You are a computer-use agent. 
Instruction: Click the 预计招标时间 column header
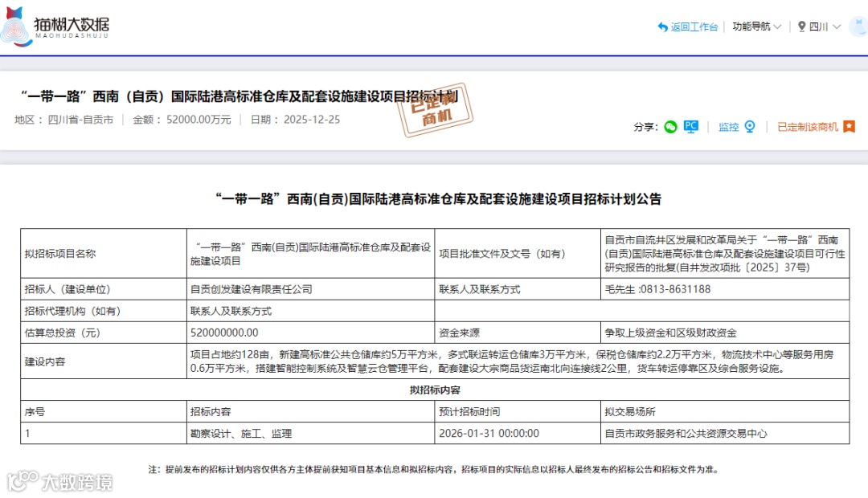tap(518, 412)
